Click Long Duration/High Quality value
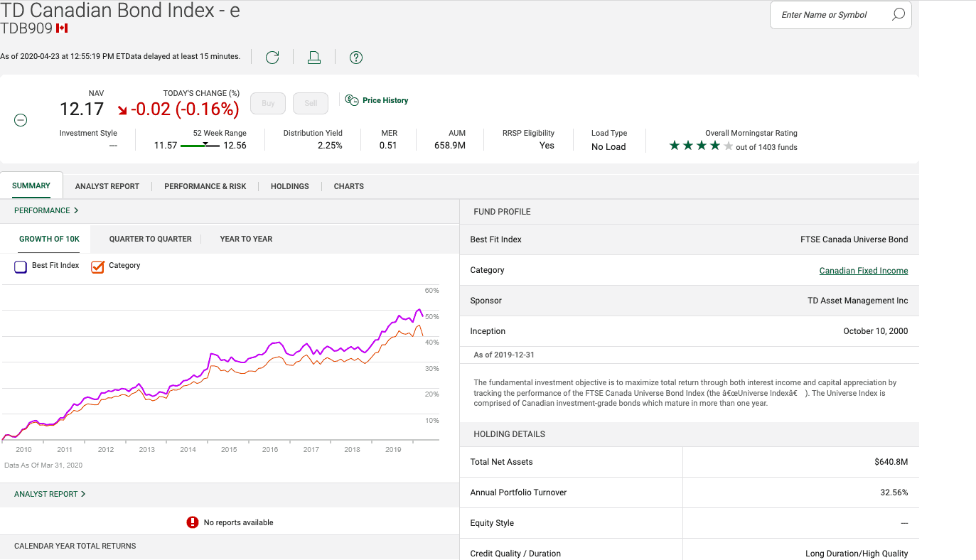Viewport: 976px width, 560px height. click(857, 554)
